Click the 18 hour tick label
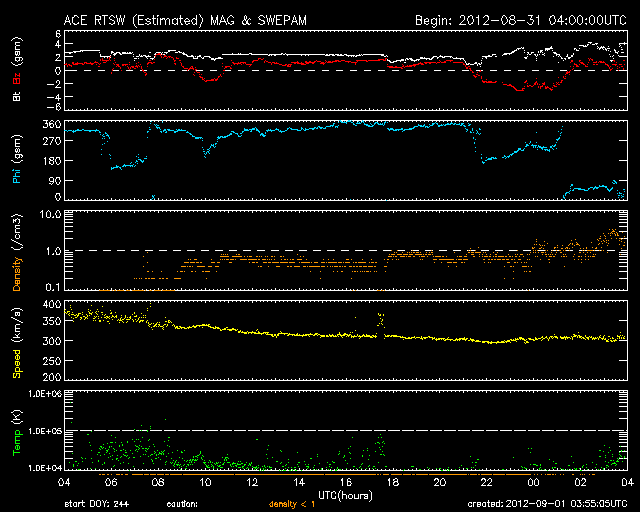640x512 pixels. pos(393,483)
